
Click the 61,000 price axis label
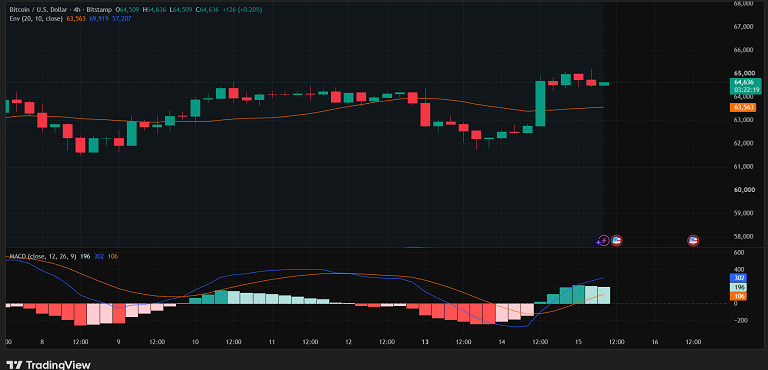coord(744,167)
